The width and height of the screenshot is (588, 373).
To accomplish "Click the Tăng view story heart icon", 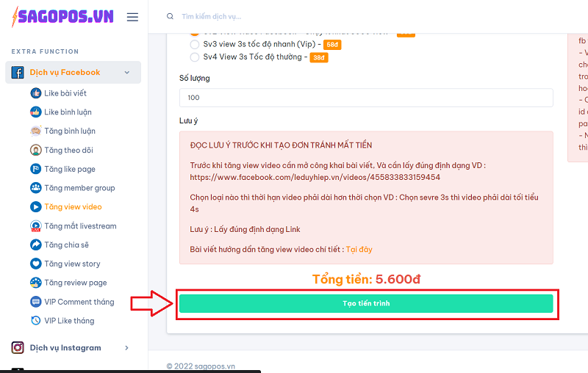I will pyautogui.click(x=35, y=264).
